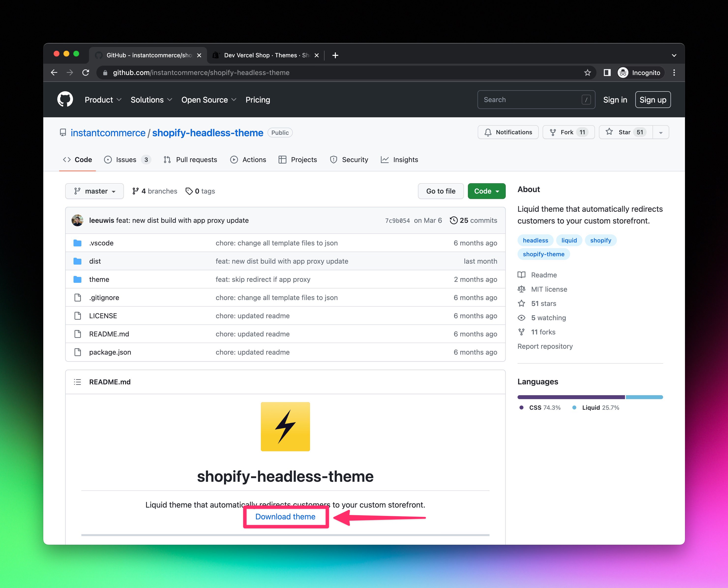The image size is (728, 588).
Task: Focus the GitHub Search field
Action: pos(536,100)
